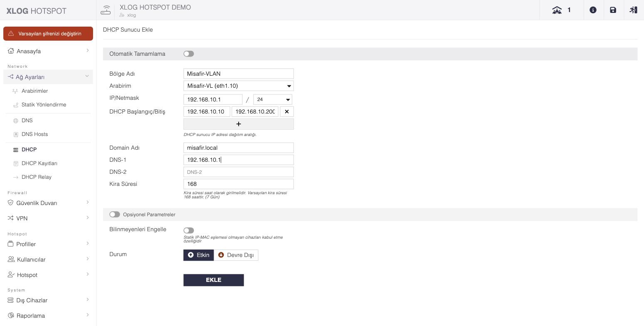Expand the Hotspot menu chevron
This screenshot has width=644, height=326.
point(87,274)
